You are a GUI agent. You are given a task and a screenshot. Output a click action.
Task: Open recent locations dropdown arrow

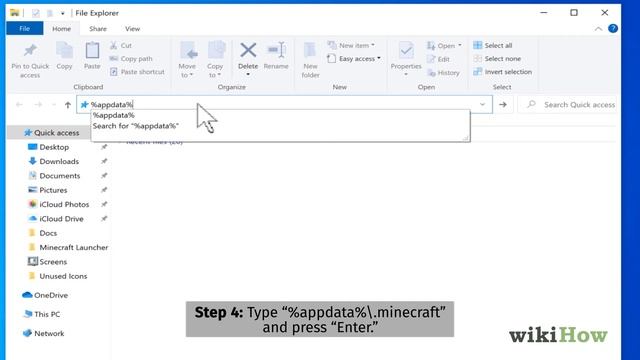pos(53,105)
